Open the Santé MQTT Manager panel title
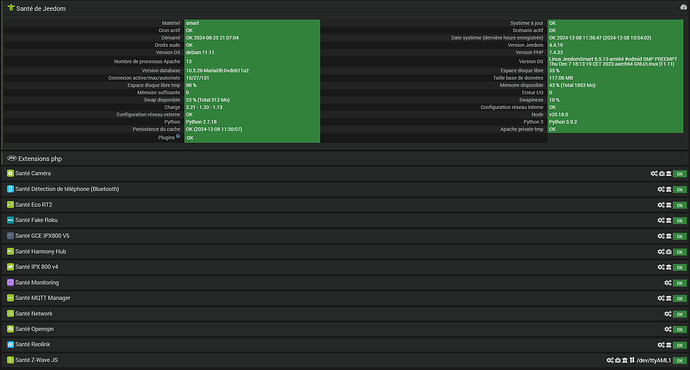690x370 pixels. [43, 298]
